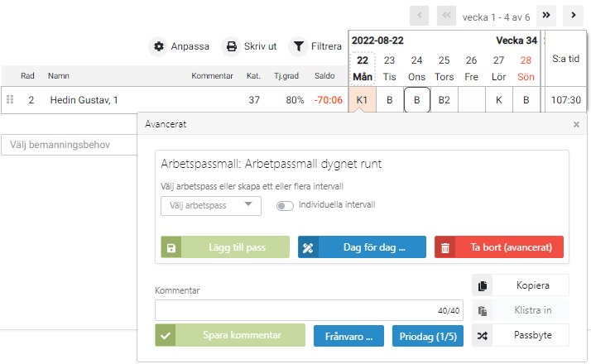
Task: Open the Välj arbetspass dropdown
Action: 211,206
